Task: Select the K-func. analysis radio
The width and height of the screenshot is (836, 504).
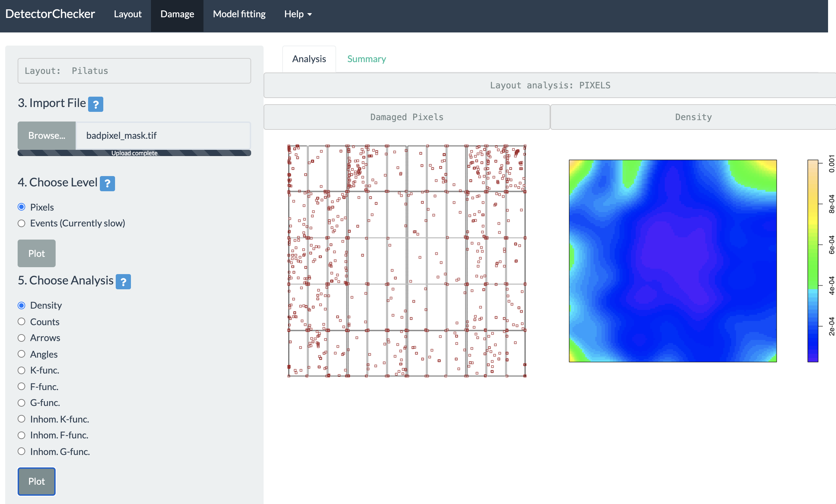Action: coord(21,370)
